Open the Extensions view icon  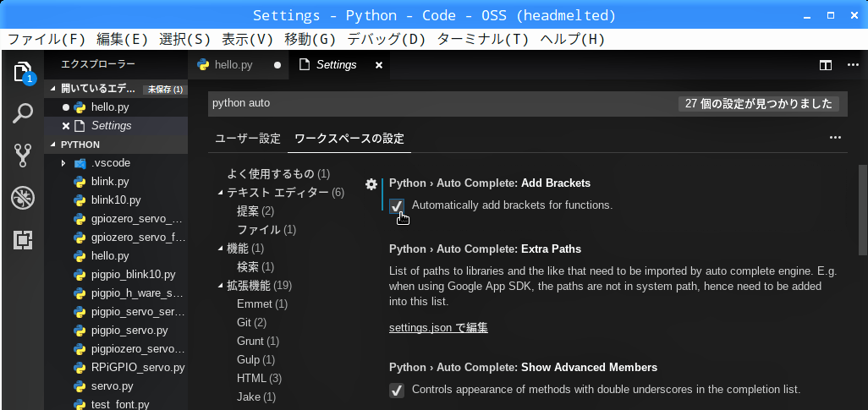(22, 240)
